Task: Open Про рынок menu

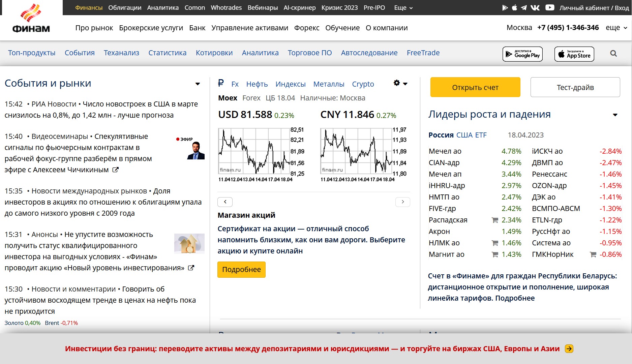Action: 94,28
